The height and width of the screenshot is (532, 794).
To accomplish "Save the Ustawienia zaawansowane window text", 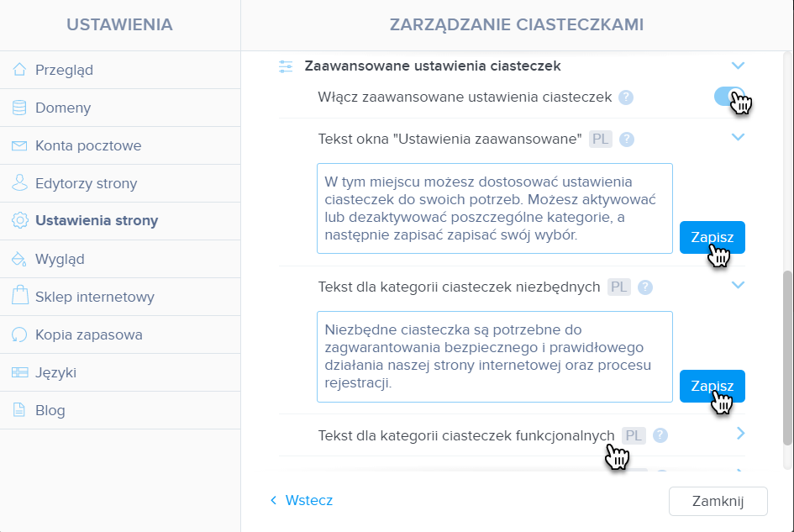I will [x=712, y=237].
